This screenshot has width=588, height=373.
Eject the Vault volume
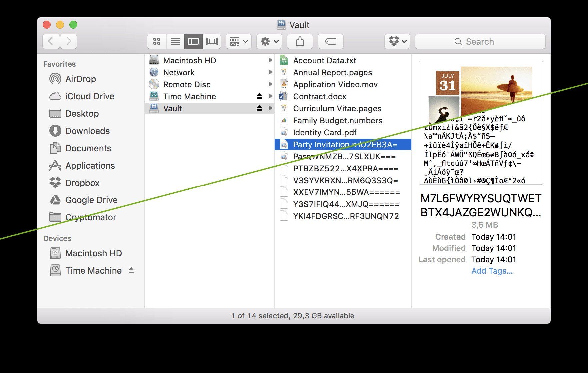point(259,108)
